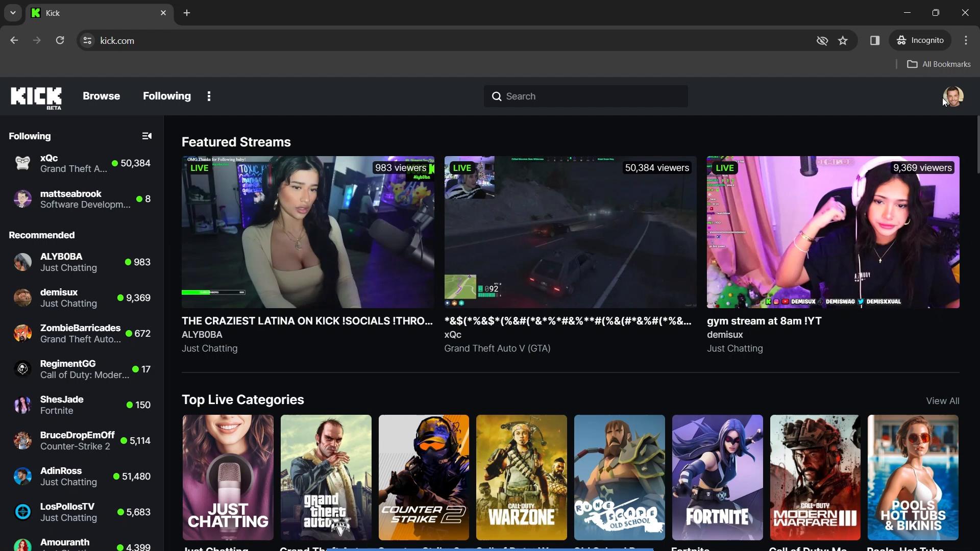This screenshot has width=980, height=551.
Task: Click View All for Top Live Categories
Action: click(x=943, y=400)
